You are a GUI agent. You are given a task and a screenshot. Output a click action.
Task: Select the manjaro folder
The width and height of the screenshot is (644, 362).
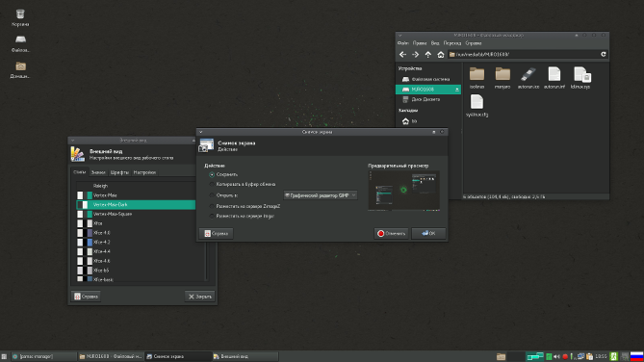(502, 78)
